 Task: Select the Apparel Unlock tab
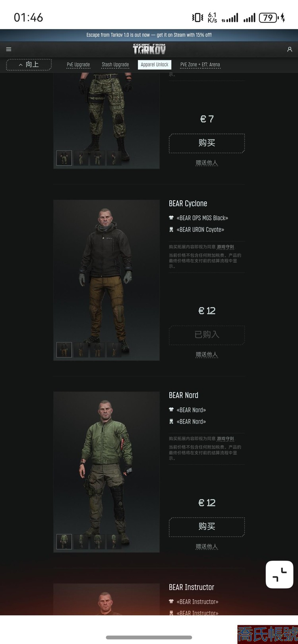click(155, 64)
